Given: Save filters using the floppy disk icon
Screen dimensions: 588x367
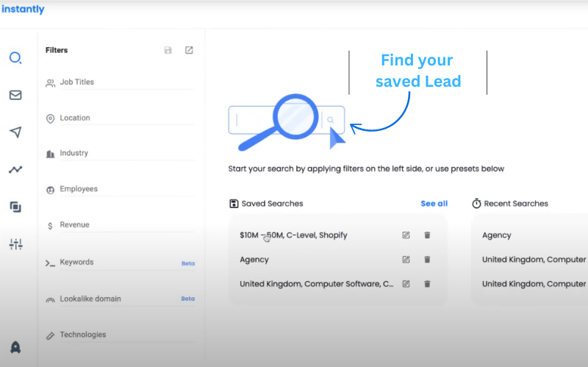Looking at the screenshot, I should tap(168, 50).
